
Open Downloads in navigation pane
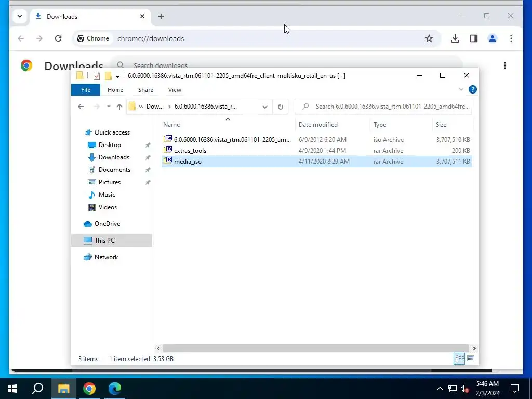[x=114, y=157]
